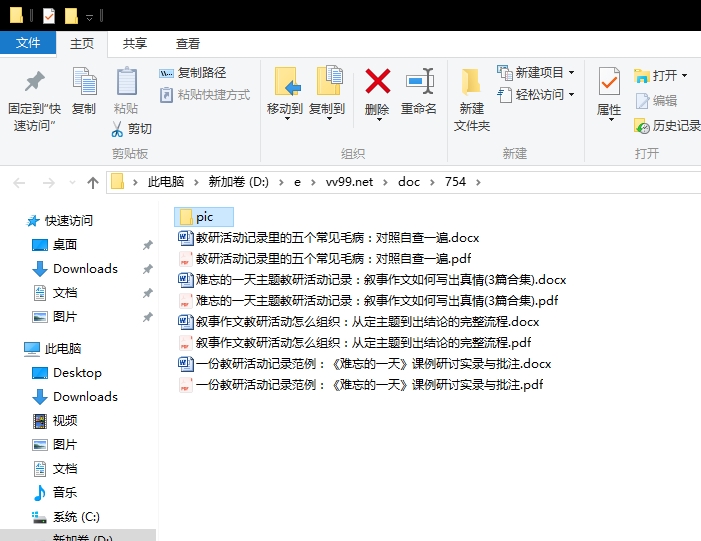The image size is (701, 541).
Task: Expand the Open (打开) dropdown arrow
Action: pos(684,76)
